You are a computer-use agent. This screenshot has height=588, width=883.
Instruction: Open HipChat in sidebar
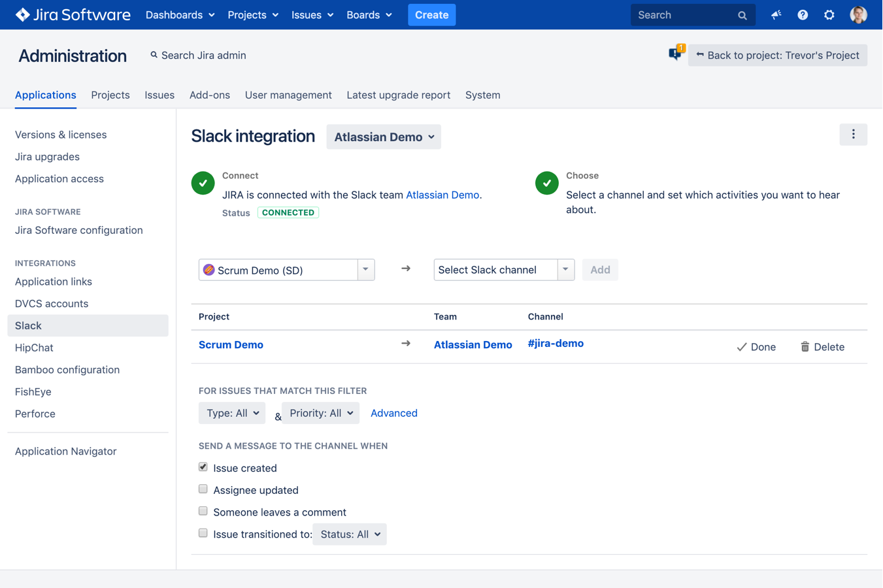click(x=34, y=348)
